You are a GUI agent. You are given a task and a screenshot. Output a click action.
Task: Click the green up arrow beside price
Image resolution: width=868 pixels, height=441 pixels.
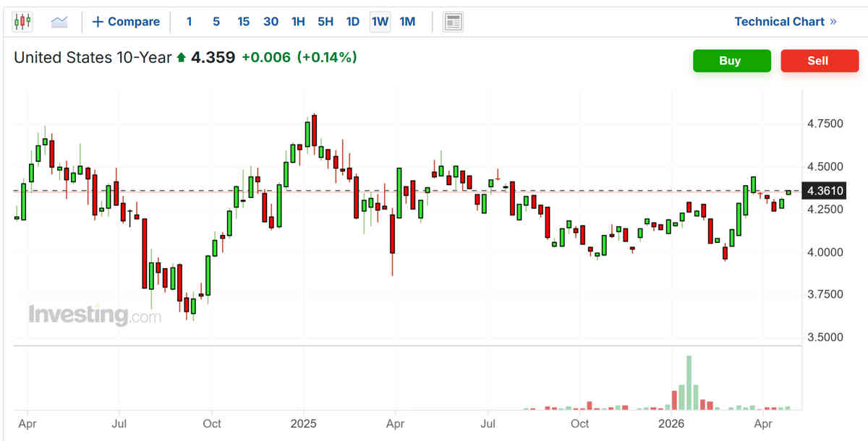click(x=181, y=58)
